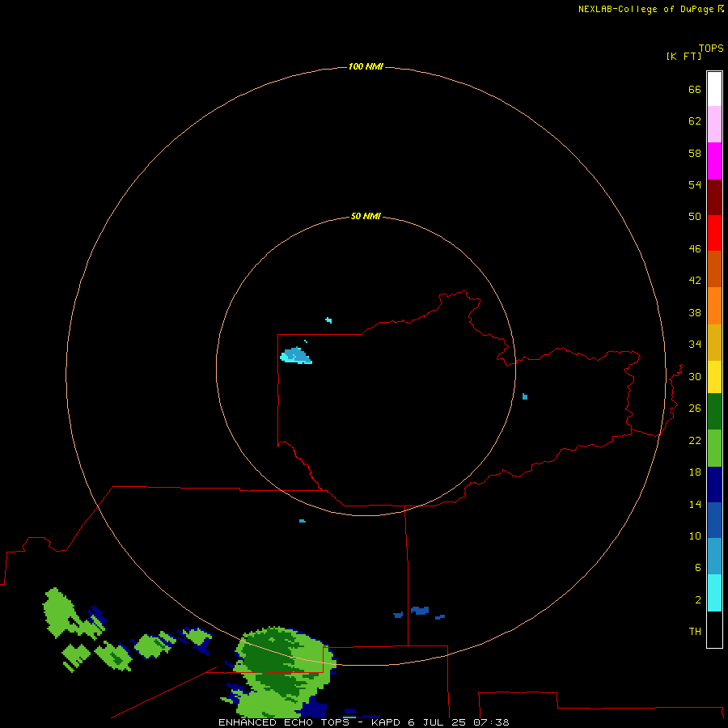Click the '38' legend value
This screenshot has height=728, width=728.
[695, 312]
